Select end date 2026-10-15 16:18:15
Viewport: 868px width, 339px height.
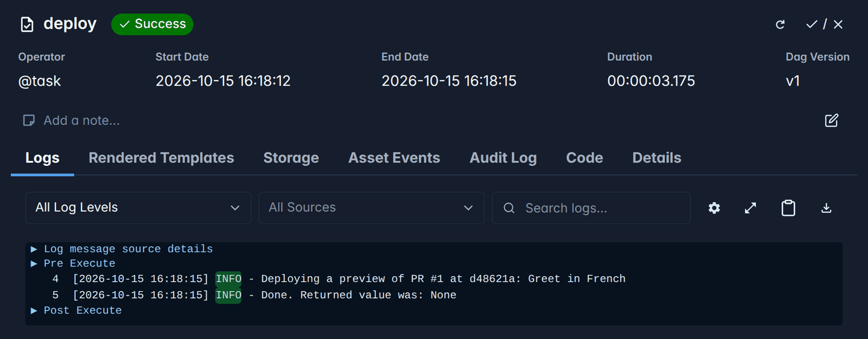point(449,81)
